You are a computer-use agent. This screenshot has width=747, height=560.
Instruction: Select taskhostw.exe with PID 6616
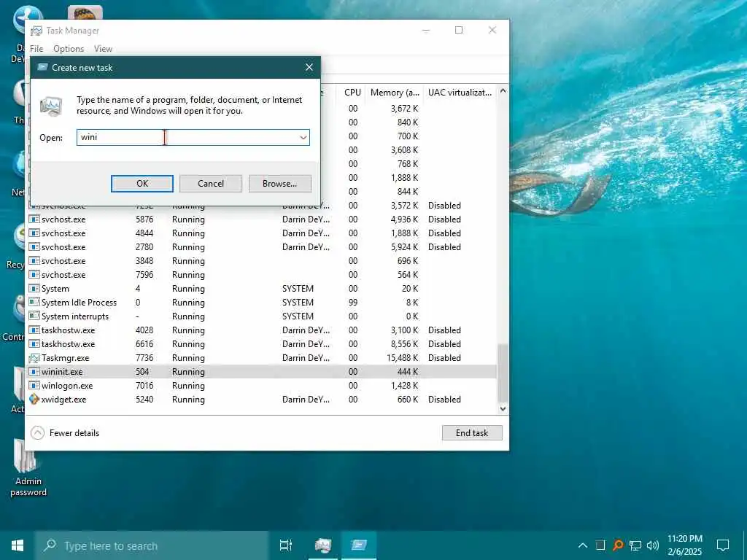point(262,344)
